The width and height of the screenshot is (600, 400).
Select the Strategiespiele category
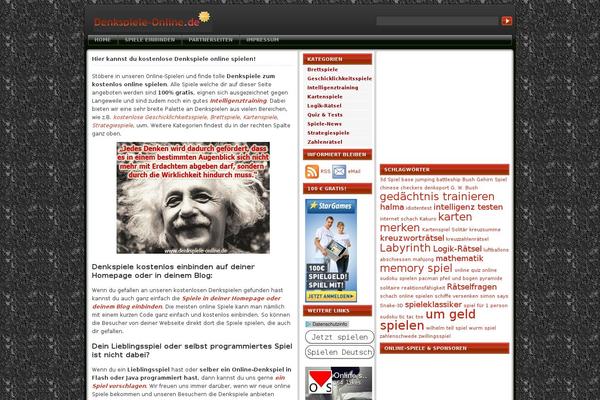tap(328, 133)
